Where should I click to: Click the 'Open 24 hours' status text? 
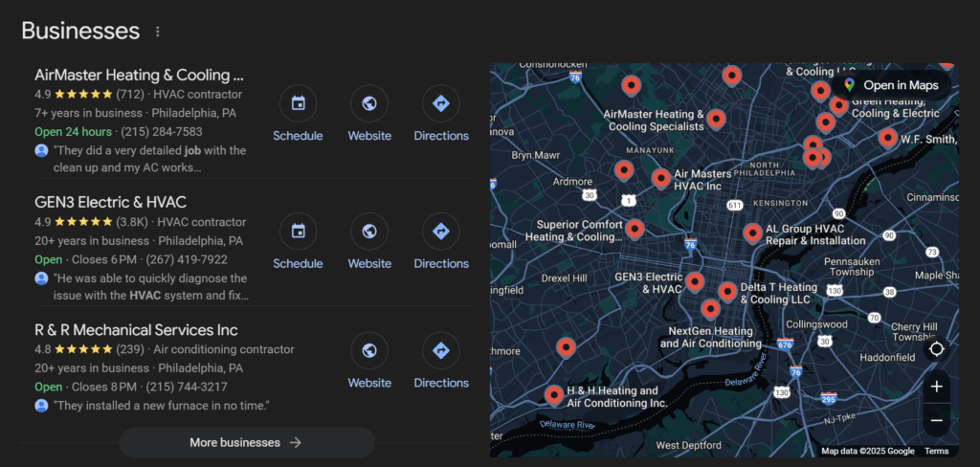click(73, 132)
